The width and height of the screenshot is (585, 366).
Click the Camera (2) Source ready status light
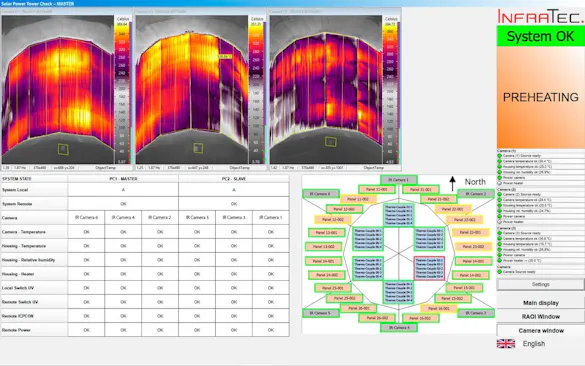pos(500,194)
